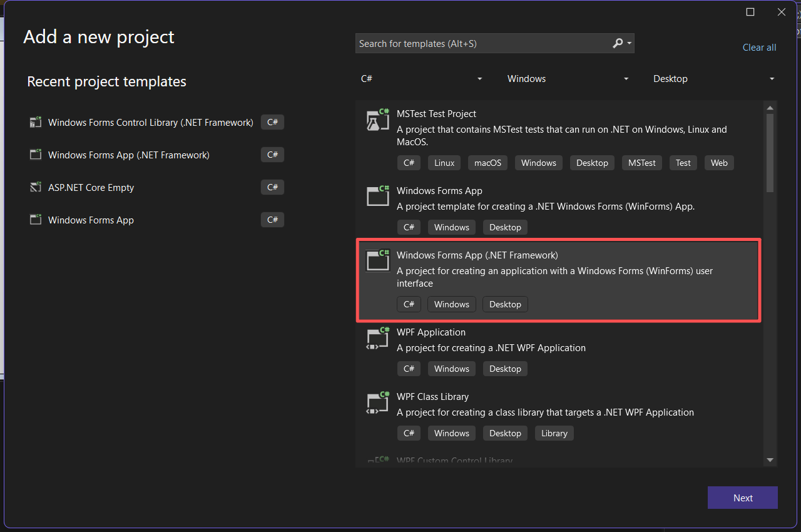This screenshot has width=801, height=532.
Task: Click the scrollbar up arrow
Action: point(770,108)
